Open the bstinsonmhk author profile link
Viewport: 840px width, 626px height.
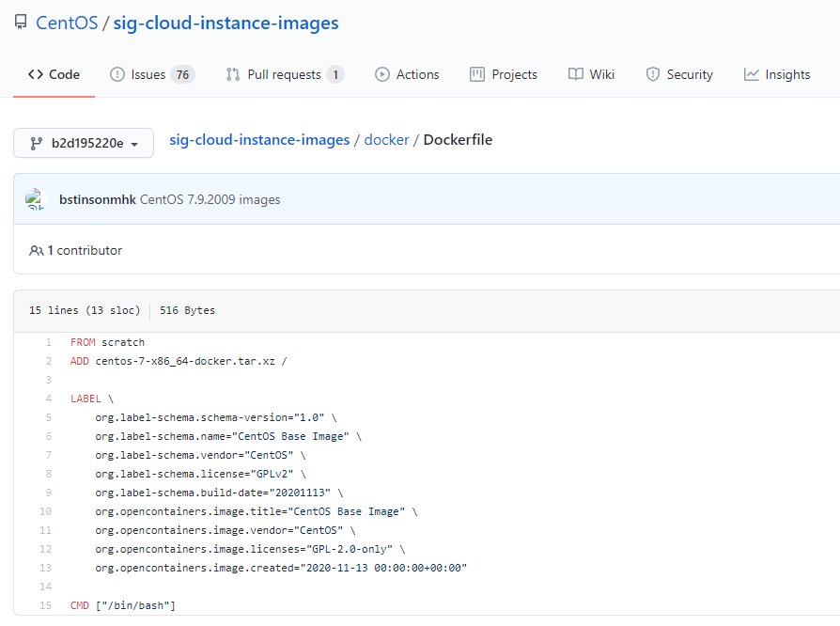pyautogui.click(x=98, y=199)
